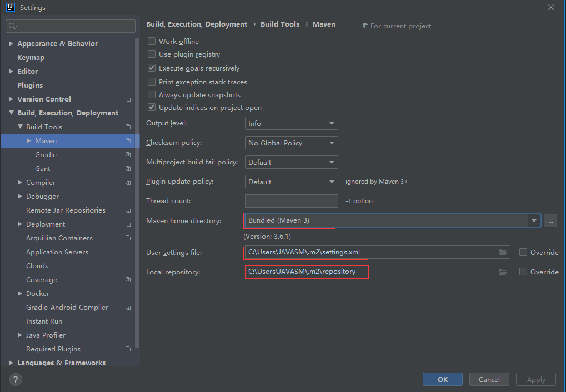Click the folder browse icon for Local repository

(503, 272)
